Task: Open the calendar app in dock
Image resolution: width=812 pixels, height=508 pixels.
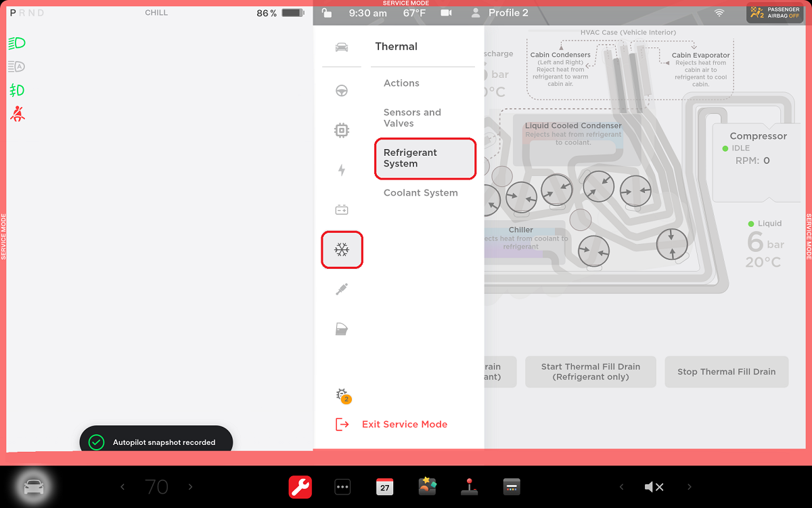Action: point(384,487)
